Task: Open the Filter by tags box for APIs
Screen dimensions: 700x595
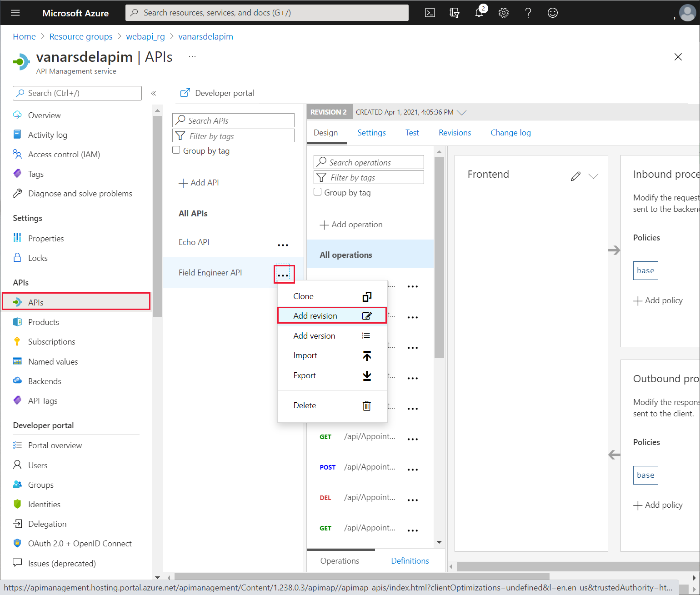Action: [233, 136]
